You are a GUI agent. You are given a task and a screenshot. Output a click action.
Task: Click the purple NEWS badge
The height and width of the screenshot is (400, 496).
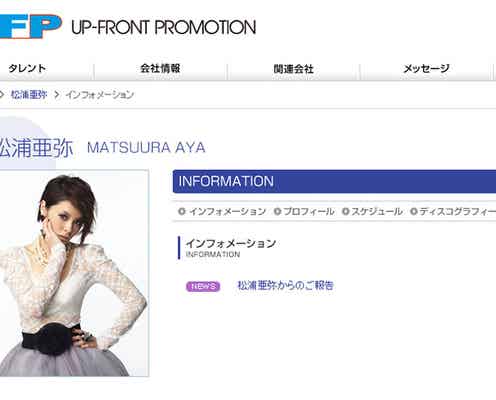click(203, 286)
